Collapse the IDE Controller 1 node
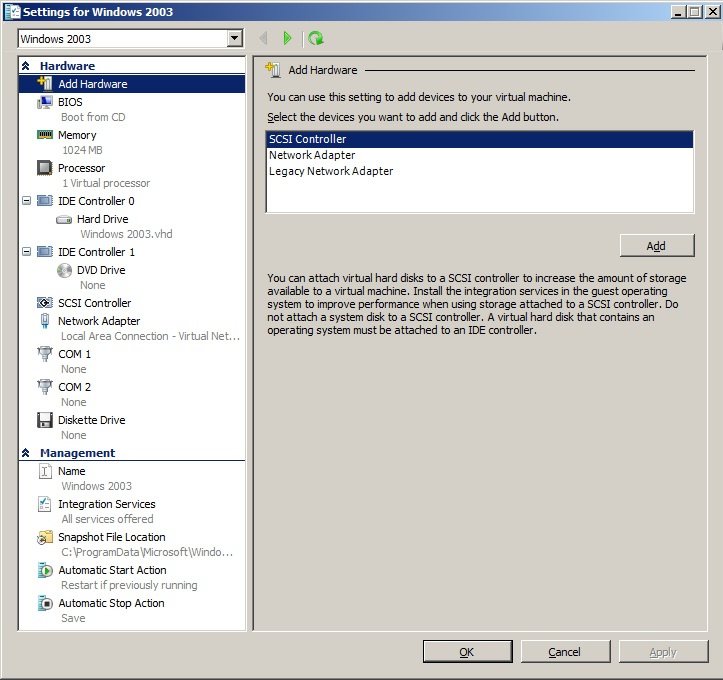The width and height of the screenshot is (723, 680). point(26,252)
